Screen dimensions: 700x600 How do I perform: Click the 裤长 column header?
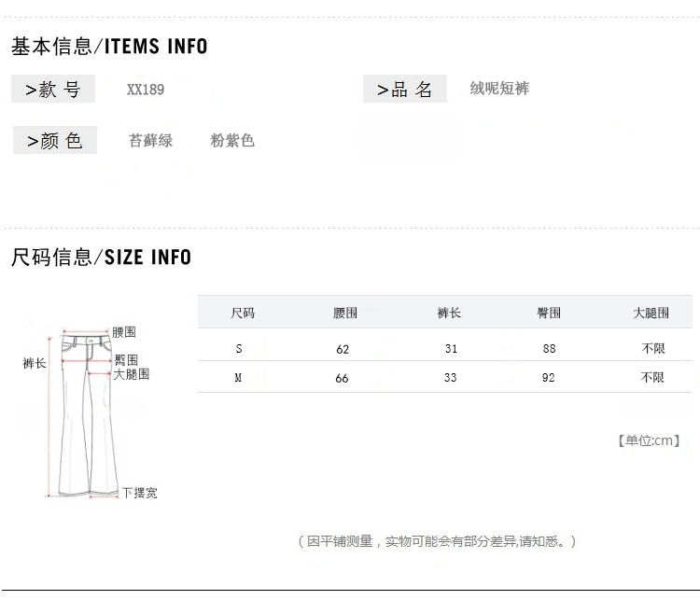pyautogui.click(x=449, y=313)
